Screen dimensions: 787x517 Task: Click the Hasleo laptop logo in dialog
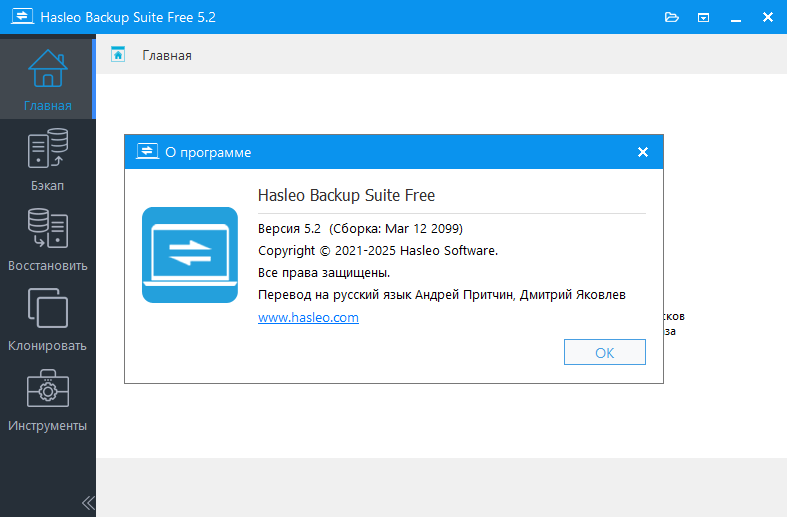tap(190, 255)
